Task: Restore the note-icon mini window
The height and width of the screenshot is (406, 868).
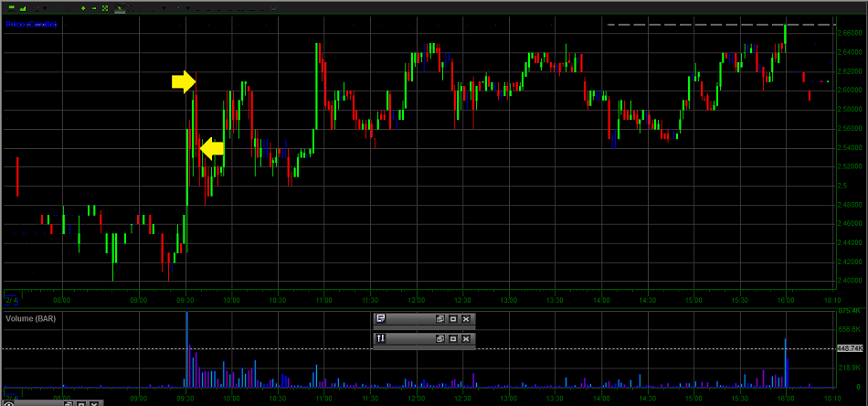Action: coord(440,318)
